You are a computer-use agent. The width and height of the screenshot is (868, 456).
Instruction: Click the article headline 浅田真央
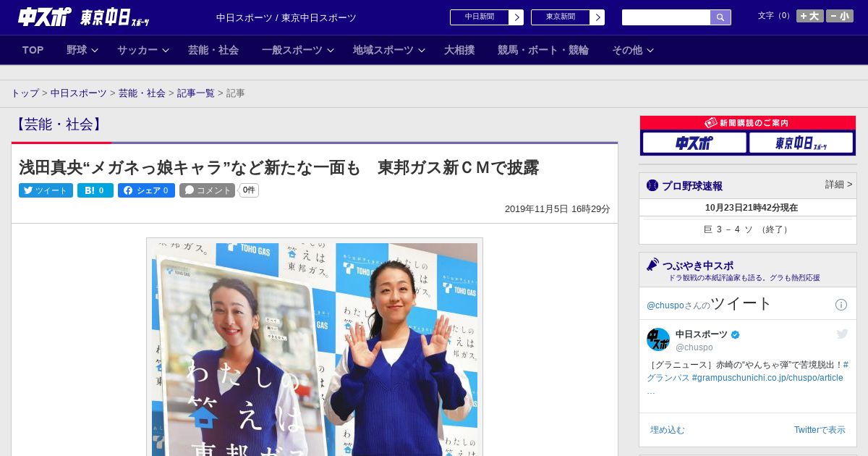278,168
